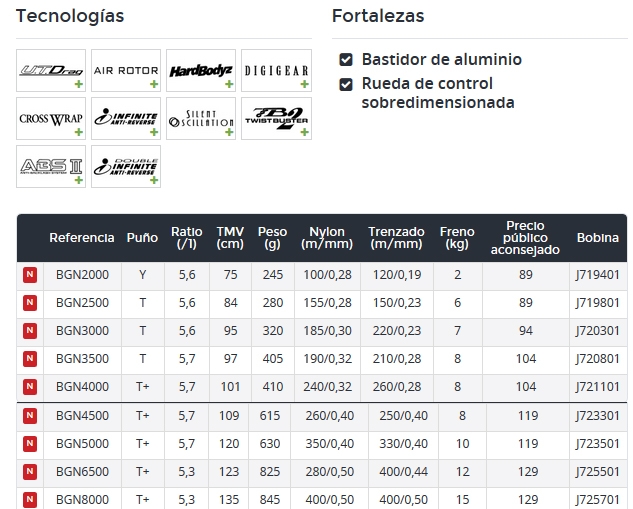Click the 845 weight cell for BGN8000
Viewport: 633px width, 509px height.
(270, 500)
